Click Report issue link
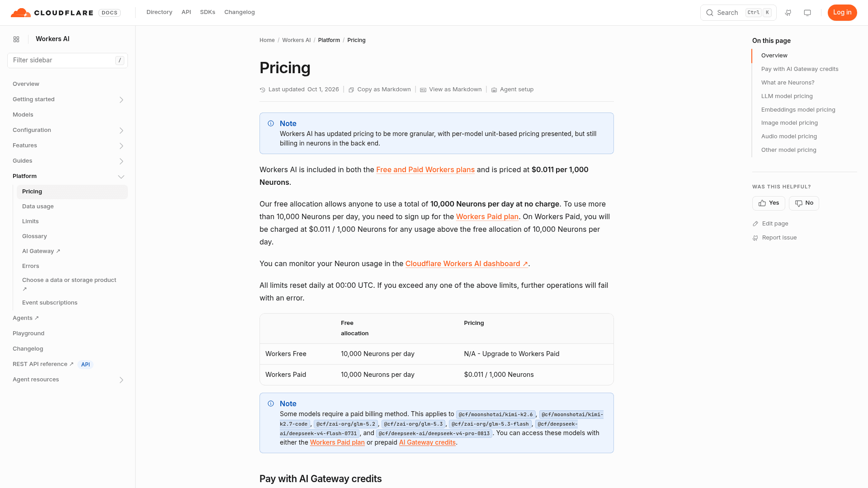The height and width of the screenshot is (488, 868). tap(774, 238)
